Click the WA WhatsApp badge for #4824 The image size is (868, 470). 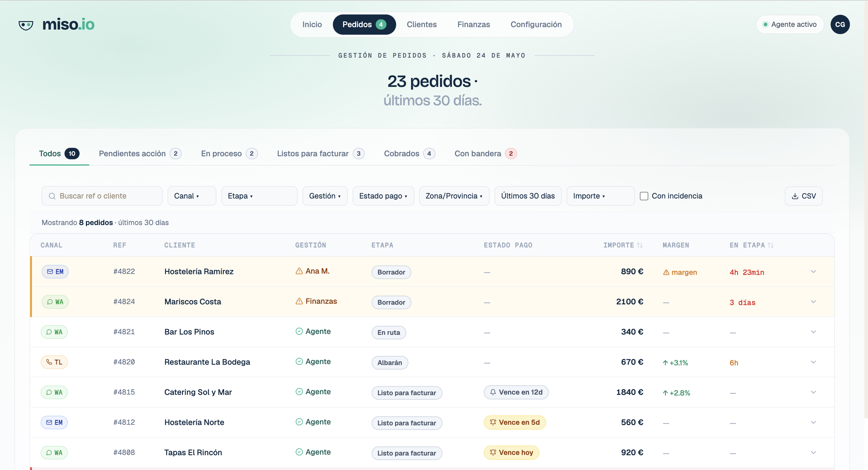click(x=55, y=302)
